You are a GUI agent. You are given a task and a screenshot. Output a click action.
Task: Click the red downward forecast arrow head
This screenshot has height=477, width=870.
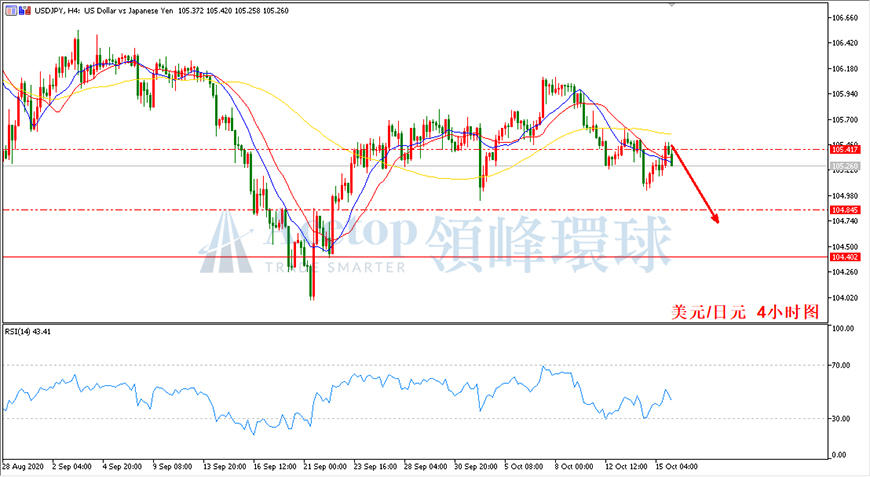click(x=715, y=218)
